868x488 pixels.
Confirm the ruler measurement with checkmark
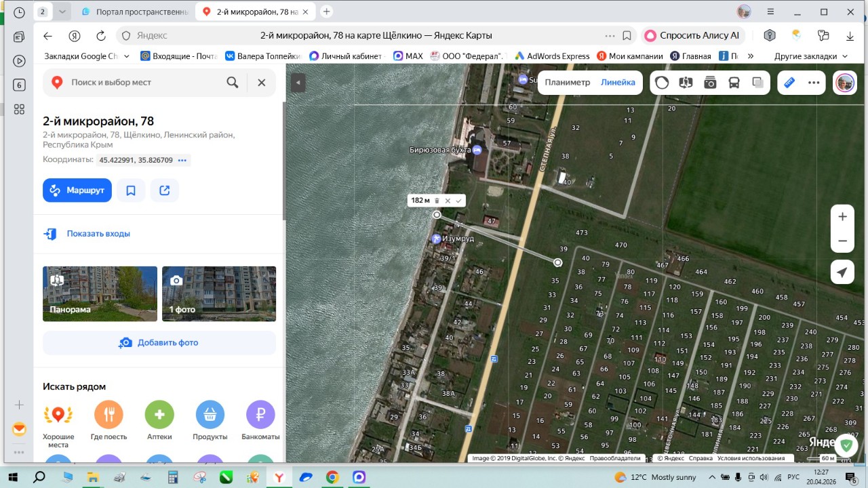coord(458,201)
